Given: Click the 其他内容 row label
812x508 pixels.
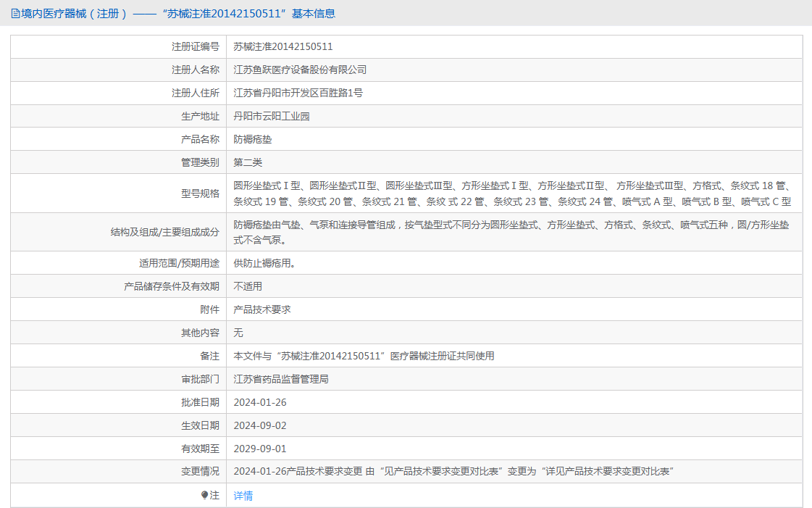Looking at the screenshot, I should (x=200, y=333).
